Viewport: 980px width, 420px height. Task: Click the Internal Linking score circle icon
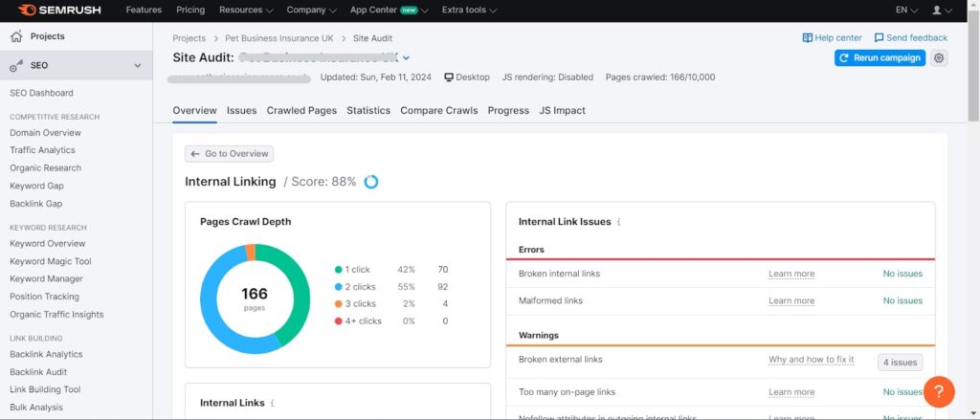(371, 182)
